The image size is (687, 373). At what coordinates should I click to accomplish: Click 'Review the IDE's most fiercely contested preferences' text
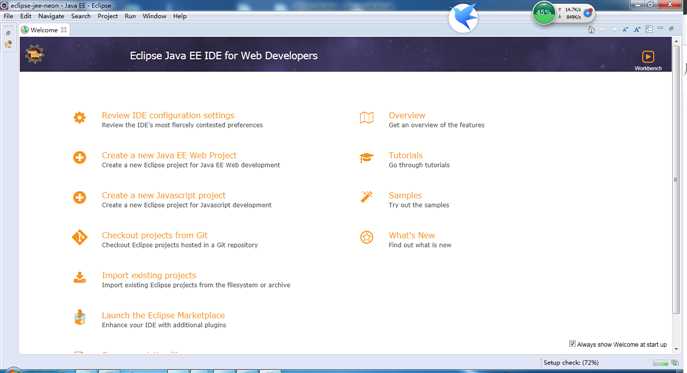click(182, 125)
